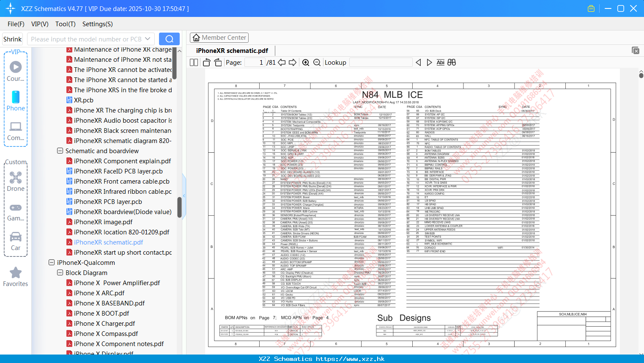Open iPhoneXR Audio boost capacitor item
This screenshot has height=363, width=644.
pos(119,121)
